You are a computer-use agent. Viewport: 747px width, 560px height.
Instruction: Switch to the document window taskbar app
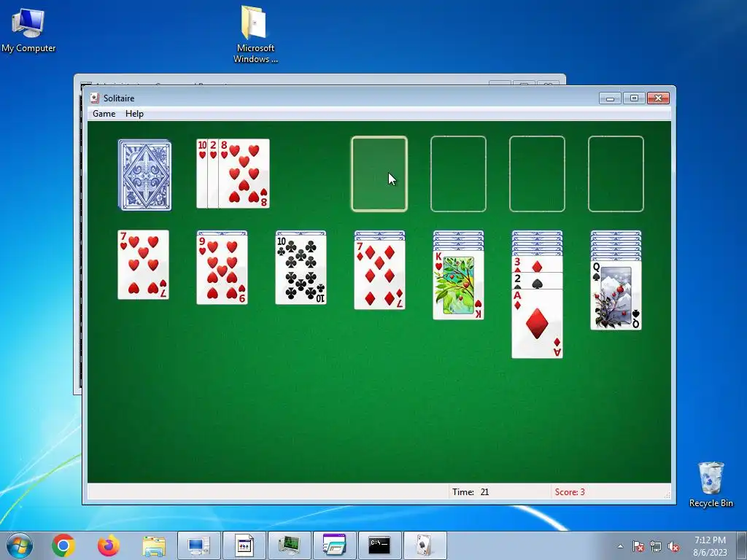(244, 545)
